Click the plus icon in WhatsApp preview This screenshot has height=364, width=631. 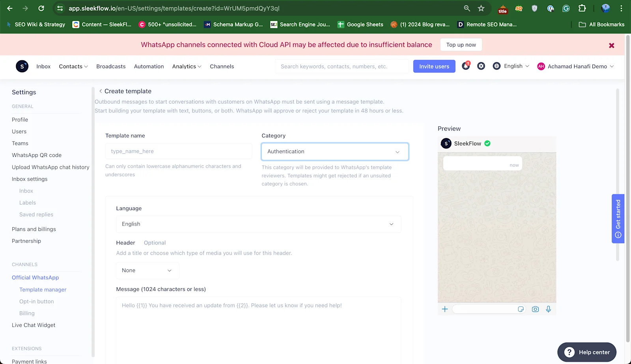tap(445, 309)
